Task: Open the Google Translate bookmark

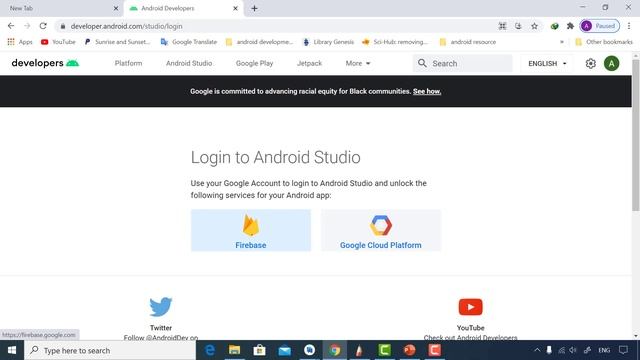Action: point(189,42)
